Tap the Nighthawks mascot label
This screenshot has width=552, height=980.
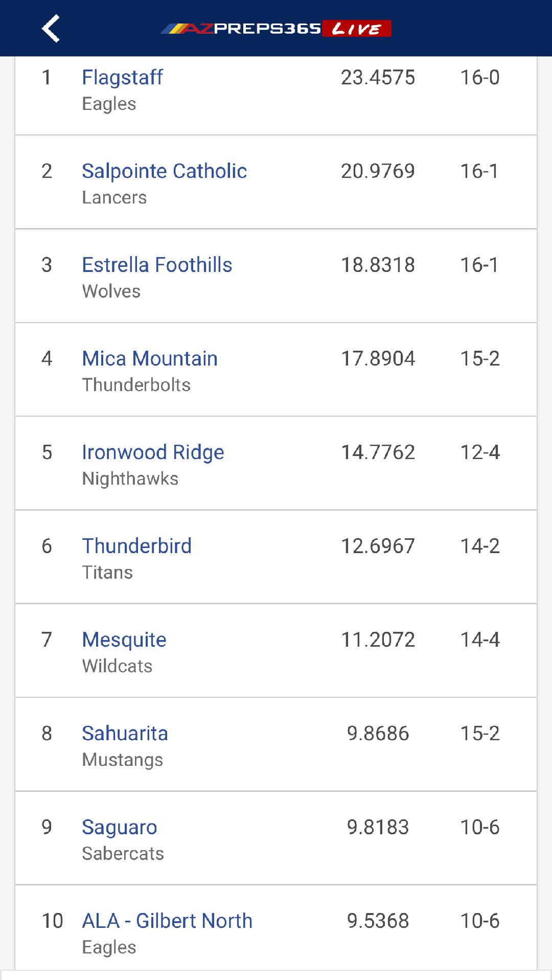130,479
